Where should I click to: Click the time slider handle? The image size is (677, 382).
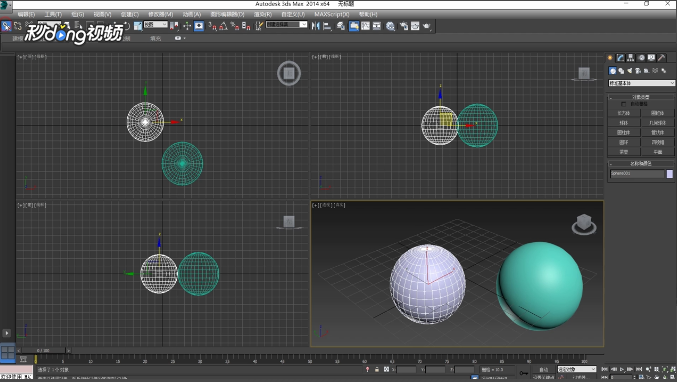[44, 350]
